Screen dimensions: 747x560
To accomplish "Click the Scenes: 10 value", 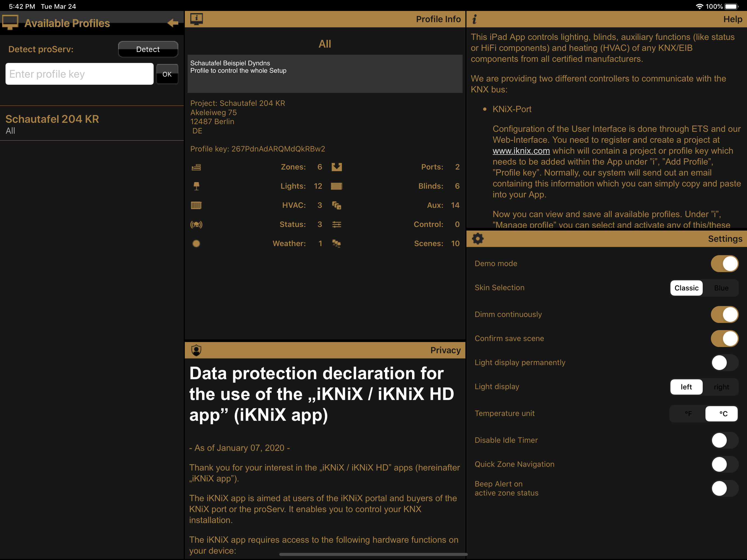I will click(x=455, y=244).
